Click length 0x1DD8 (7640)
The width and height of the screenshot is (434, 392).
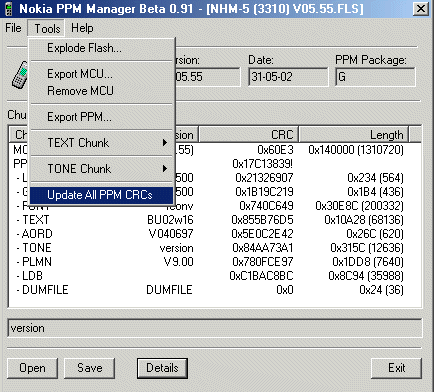pyautogui.click(x=368, y=262)
